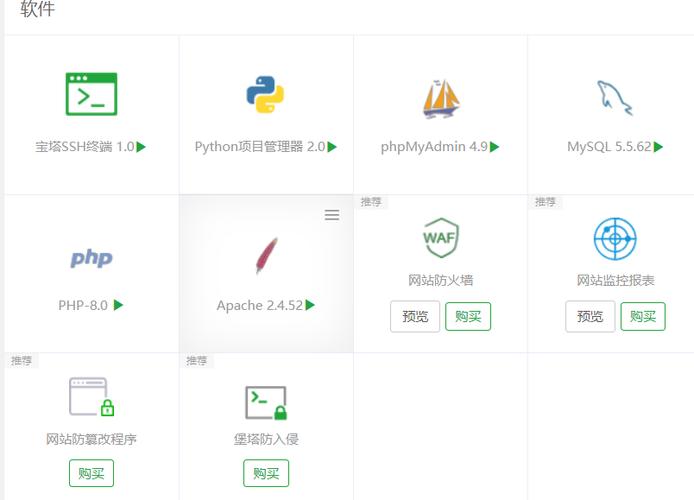
Task: Click the 网站防篡改程序 title text
Action: (x=91, y=439)
